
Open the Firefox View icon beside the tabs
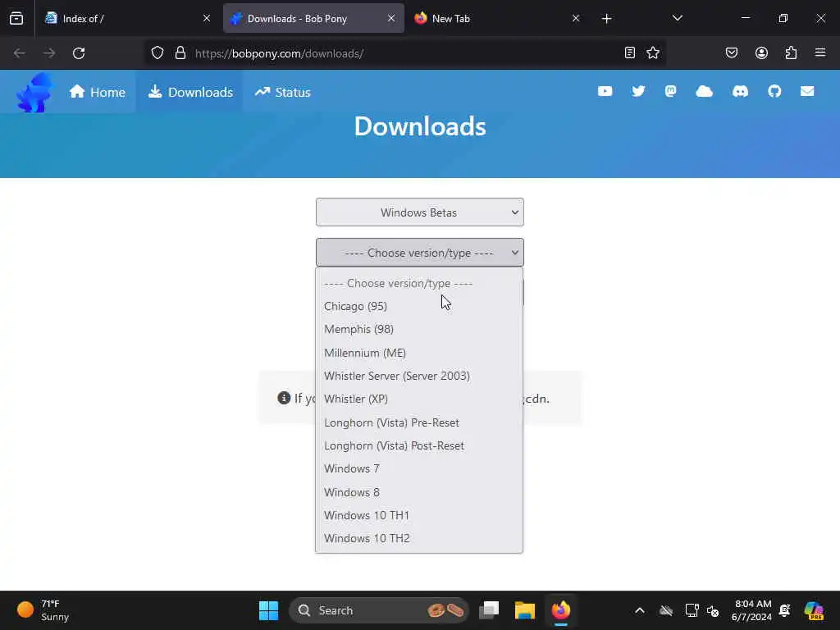coord(16,18)
